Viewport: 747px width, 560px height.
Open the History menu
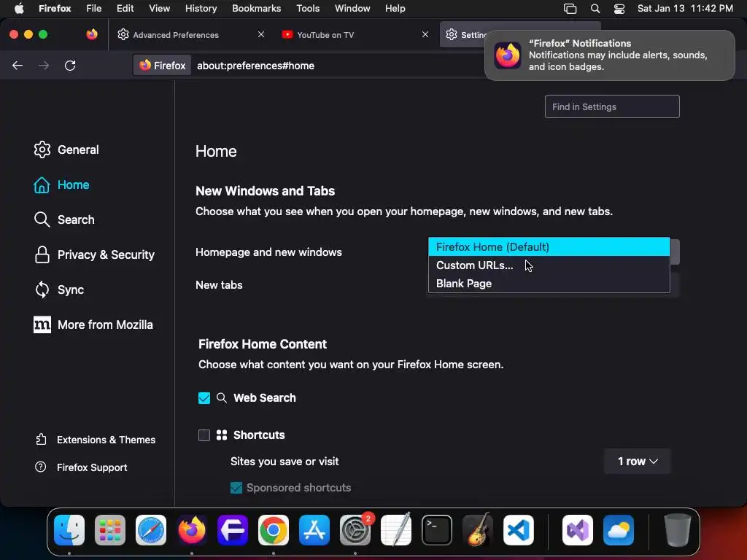coord(201,9)
